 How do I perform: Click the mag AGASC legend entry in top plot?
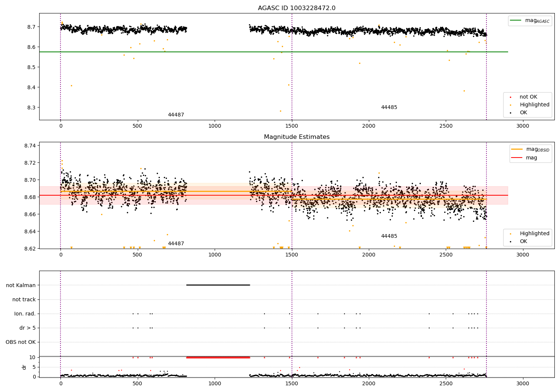click(x=530, y=21)
